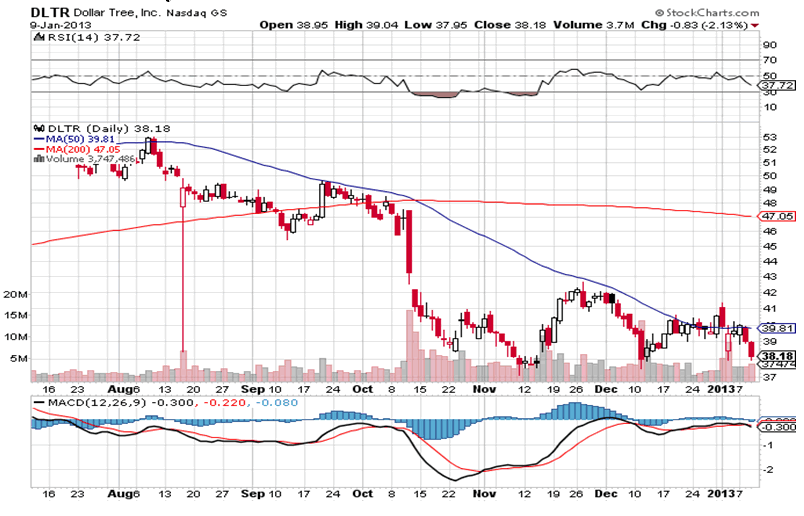Click the blue line swatch beside MA(50)
Viewport: 804px width, 516px height.
click(39, 139)
